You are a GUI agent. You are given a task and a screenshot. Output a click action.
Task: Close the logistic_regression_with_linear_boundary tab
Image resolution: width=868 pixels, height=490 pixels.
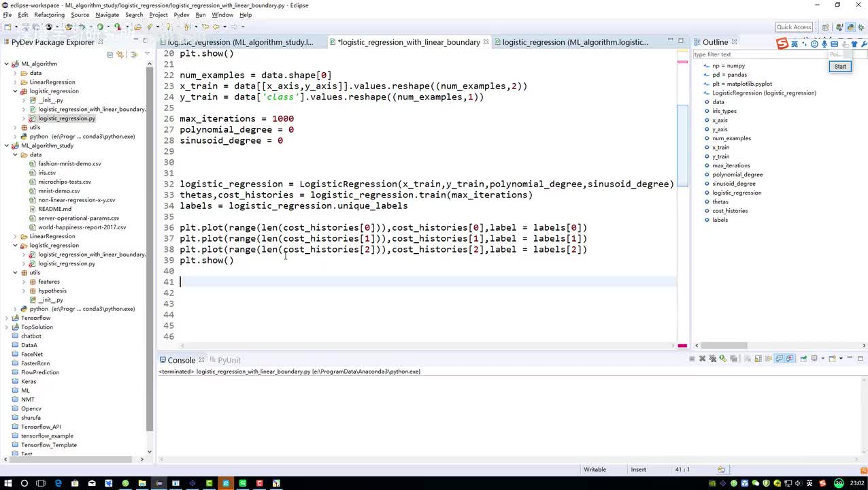coord(486,42)
